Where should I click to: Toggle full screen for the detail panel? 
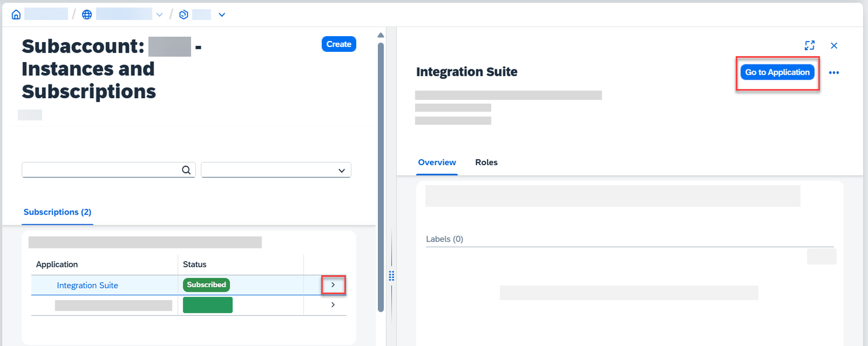[x=810, y=45]
